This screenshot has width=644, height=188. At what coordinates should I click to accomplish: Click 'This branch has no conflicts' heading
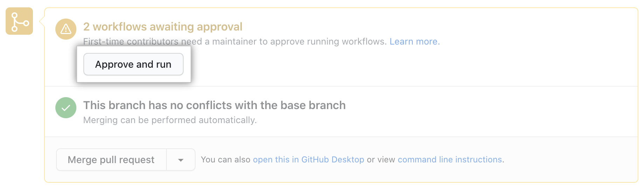[214, 105]
